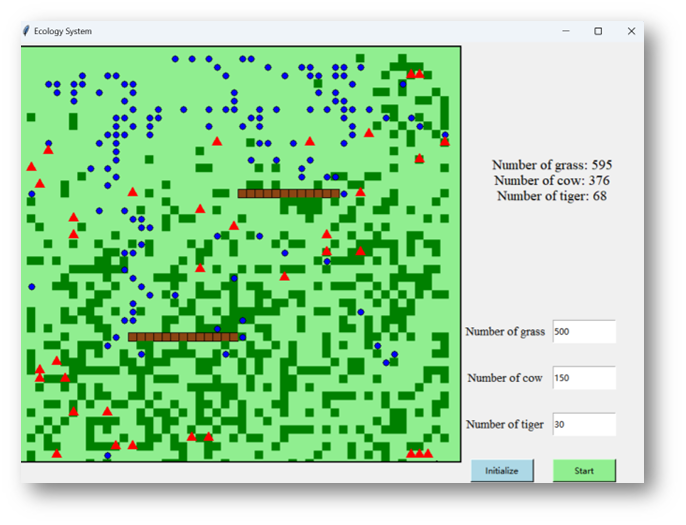Image resolution: width=686 pixels, height=525 pixels.
Task: Click the 'Number of cow' input label
Action: coord(505,378)
